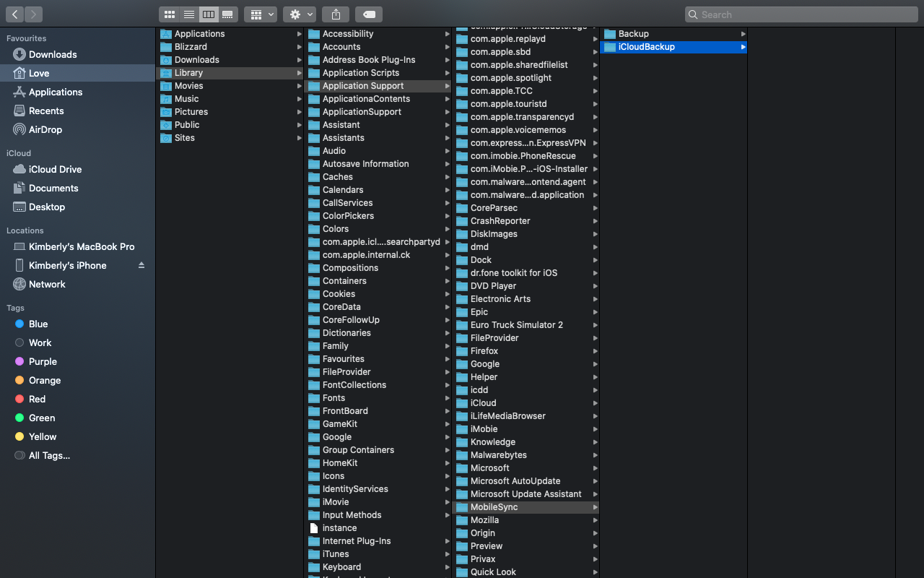Select the instance file
924x578 pixels.
click(378, 528)
